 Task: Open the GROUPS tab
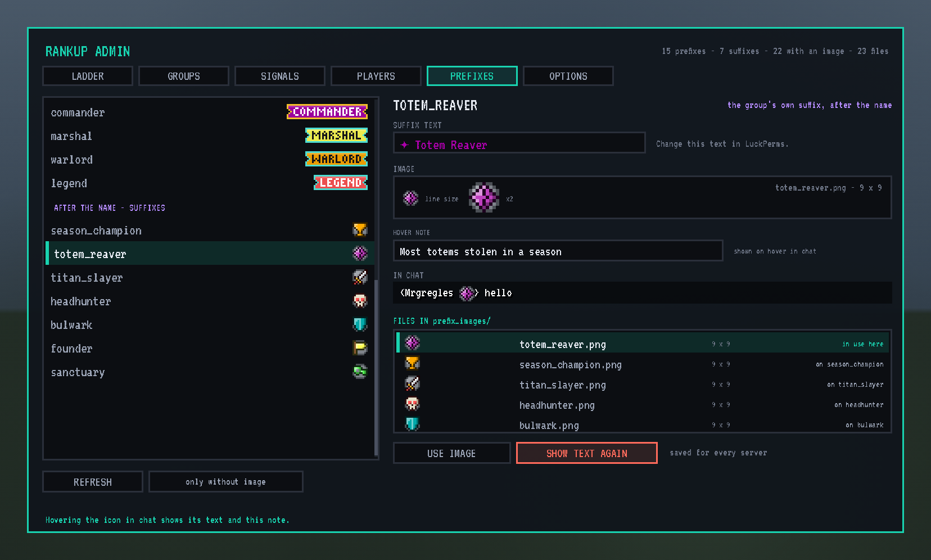click(184, 76)
